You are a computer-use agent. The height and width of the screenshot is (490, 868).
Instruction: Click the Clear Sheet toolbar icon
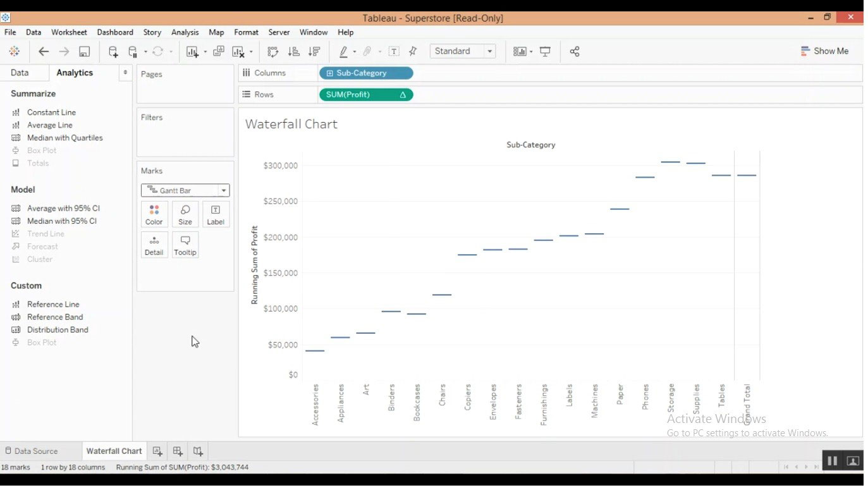(238, 52)
